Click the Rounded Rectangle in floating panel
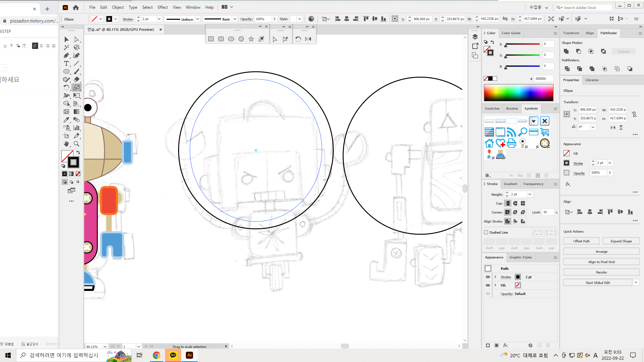This screenshot has height=362, width=644. (x=221, y=39)
